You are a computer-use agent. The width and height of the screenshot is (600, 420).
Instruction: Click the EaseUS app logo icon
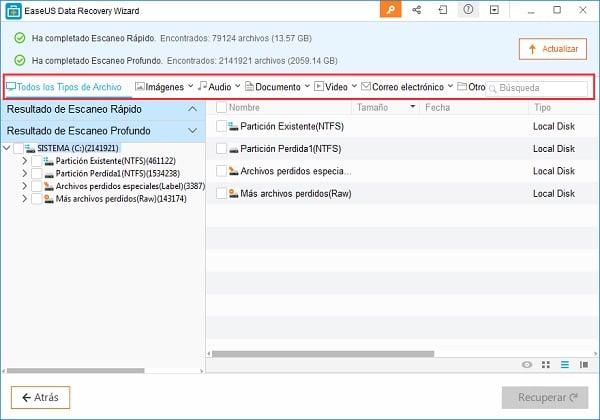coord(13,11)
